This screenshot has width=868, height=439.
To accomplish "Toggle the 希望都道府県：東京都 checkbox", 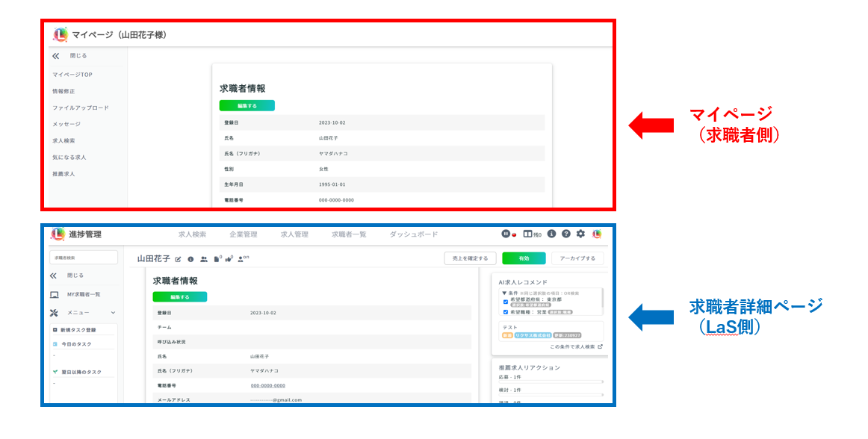I will click(506, 302).
